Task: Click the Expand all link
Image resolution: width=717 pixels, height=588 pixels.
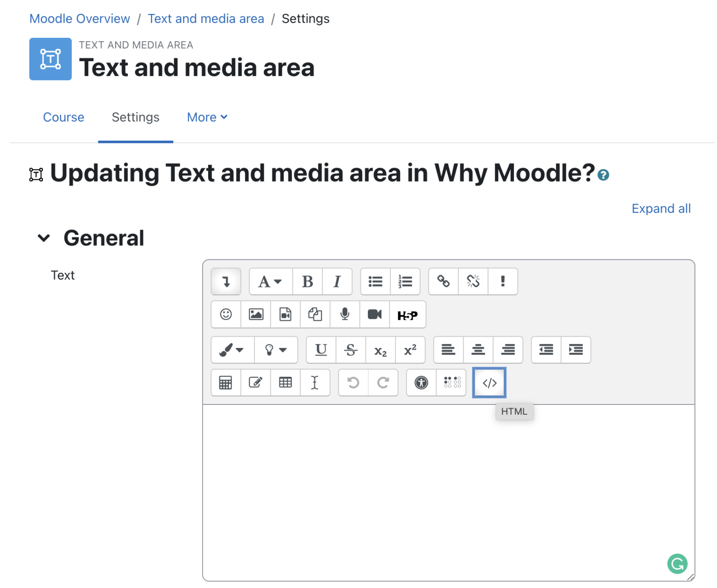Action: [661, 208]
